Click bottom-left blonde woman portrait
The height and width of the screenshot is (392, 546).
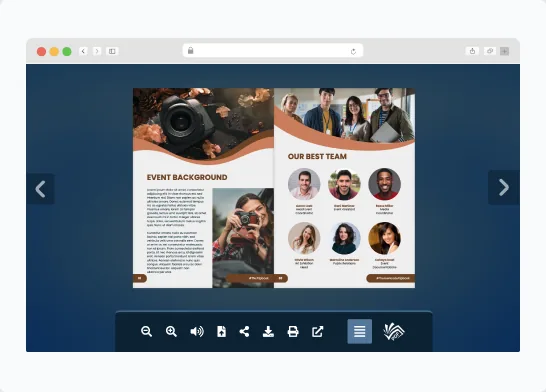304,238
